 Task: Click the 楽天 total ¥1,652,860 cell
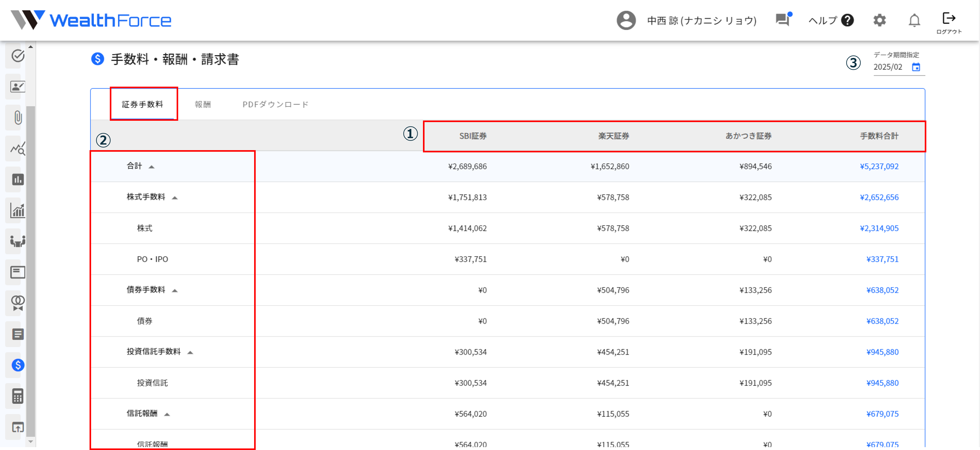610,166
